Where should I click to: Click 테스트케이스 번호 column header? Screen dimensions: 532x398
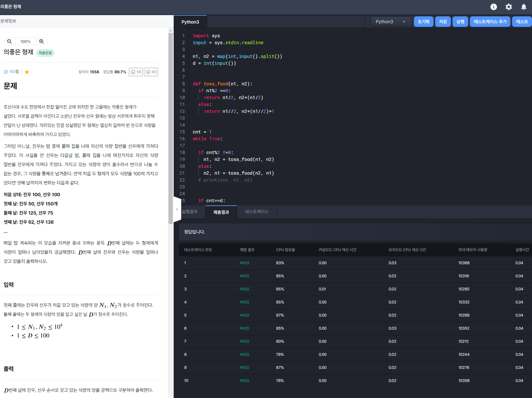(x=198, y=250)
